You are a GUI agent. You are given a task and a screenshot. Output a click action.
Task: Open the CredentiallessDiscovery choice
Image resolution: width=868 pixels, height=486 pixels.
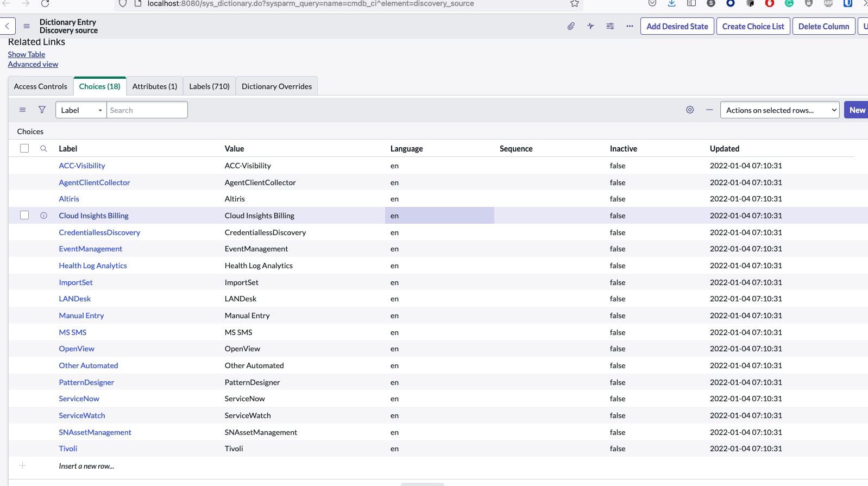(99, 232)
